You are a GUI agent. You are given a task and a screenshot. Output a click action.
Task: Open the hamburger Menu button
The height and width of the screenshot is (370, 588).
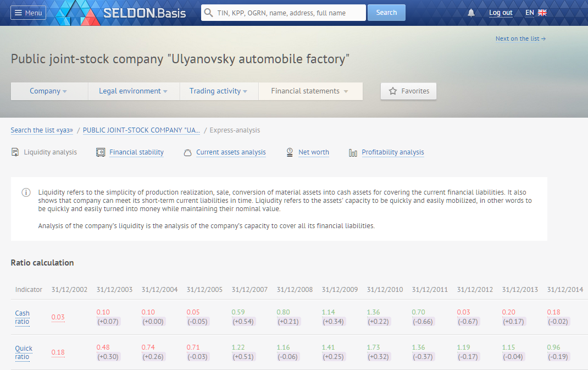[28, 13]
